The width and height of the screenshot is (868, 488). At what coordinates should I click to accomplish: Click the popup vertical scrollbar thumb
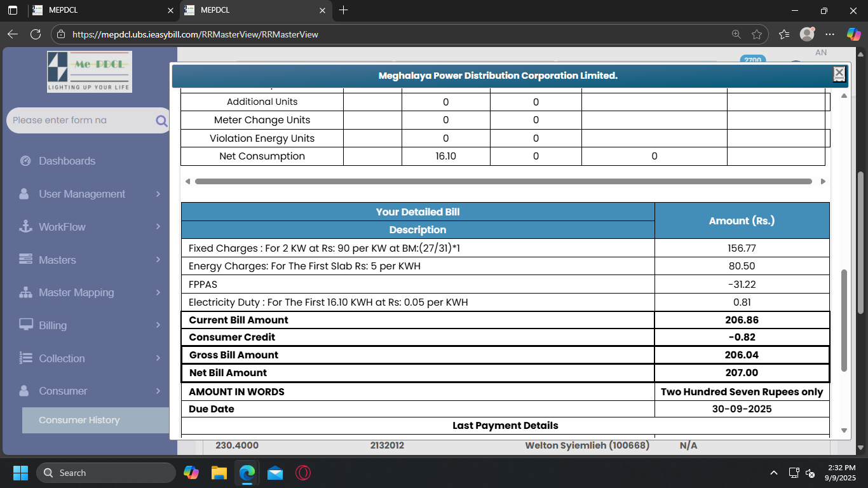pos(844,321)
